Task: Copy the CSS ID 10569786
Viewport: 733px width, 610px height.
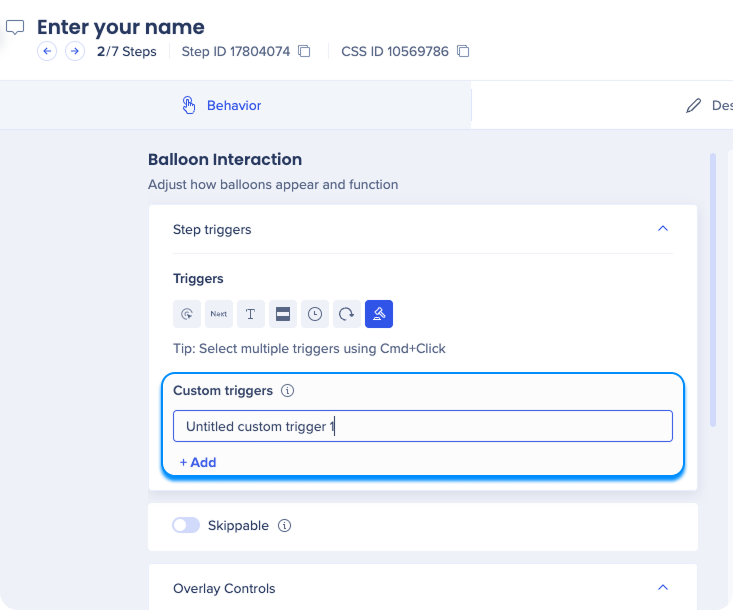Action: point(463,51)
